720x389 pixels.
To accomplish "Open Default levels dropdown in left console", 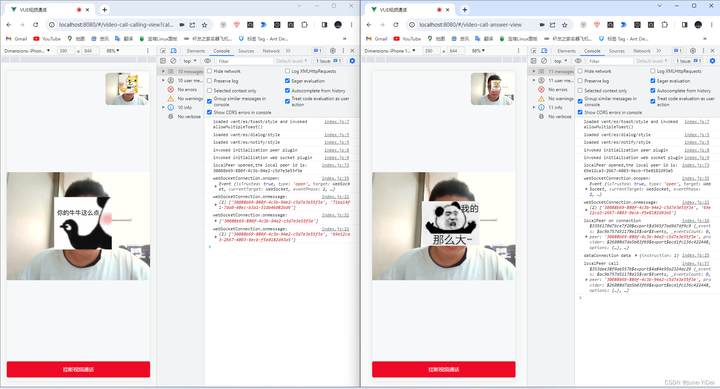I will point(292,61).
